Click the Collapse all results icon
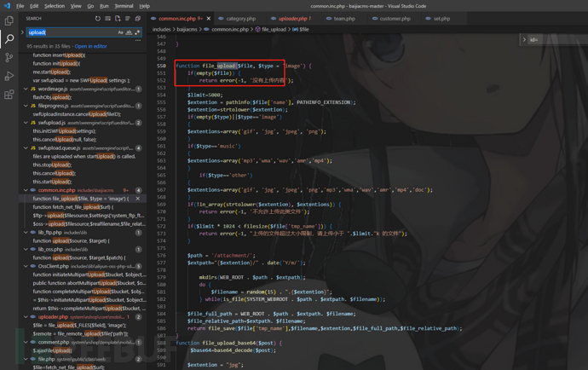 pyautogui.click(x=137, y=19)
